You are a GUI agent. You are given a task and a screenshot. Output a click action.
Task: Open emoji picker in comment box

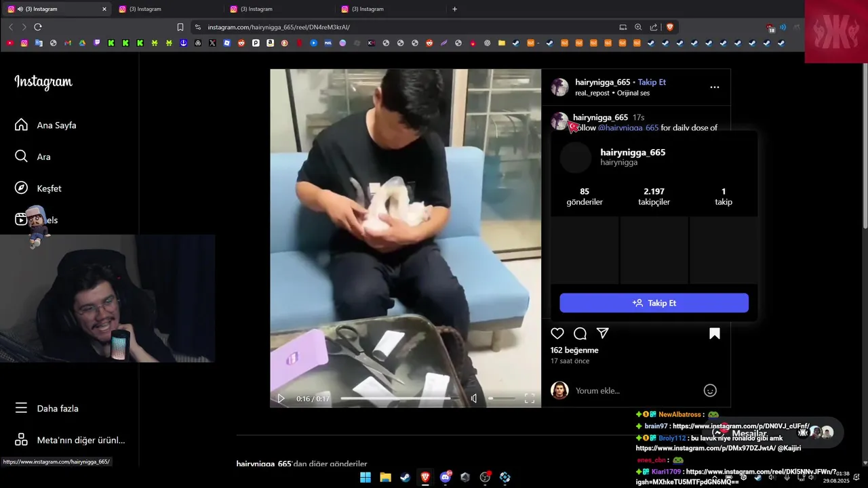[x=710, y=390]
